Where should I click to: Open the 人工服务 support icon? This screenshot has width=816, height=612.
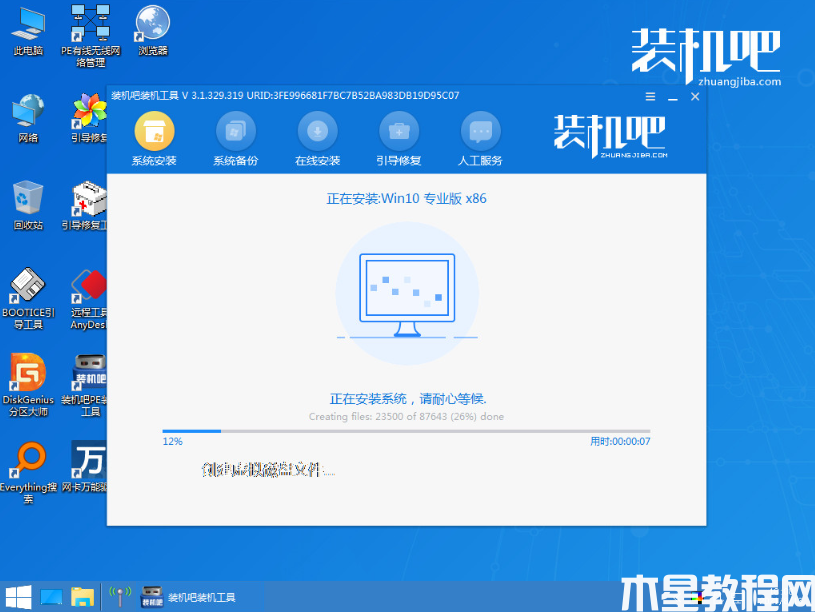[480, 131]
